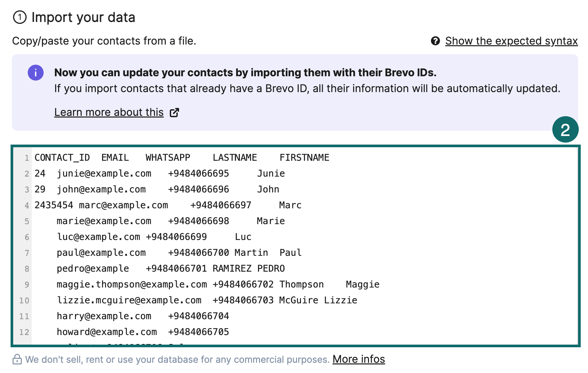Click the question mark help icon

tap(435, 41)
